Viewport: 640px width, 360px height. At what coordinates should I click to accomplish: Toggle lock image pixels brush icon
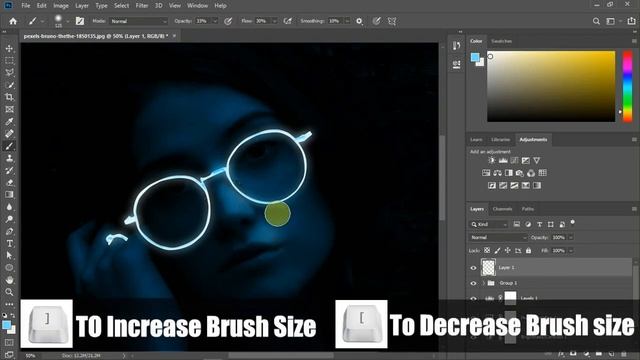pos(497,250)
